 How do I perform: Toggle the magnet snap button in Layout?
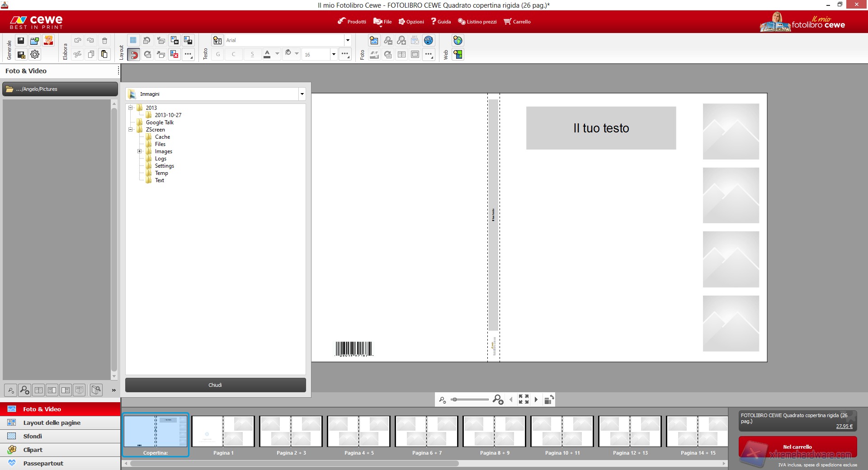click(133, 55)
